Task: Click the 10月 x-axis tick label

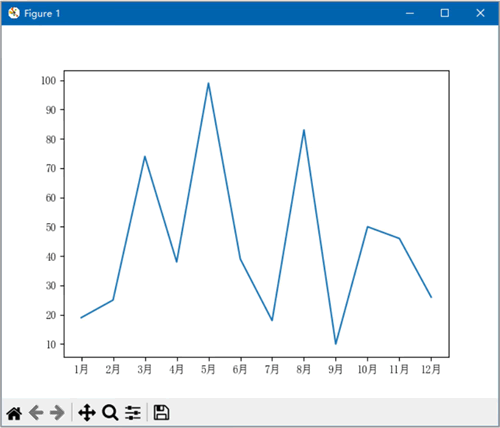Action: (x=367, y=369)
